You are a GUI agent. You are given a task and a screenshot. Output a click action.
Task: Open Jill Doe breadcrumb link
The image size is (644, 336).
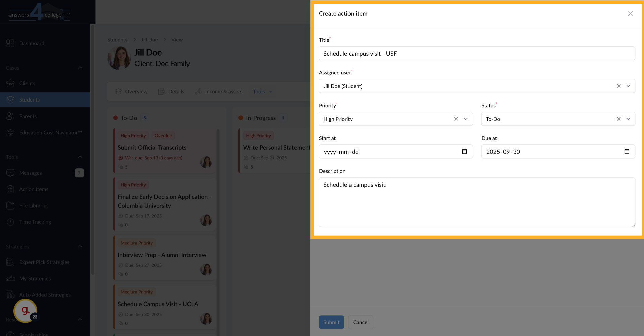pos(149,40)
